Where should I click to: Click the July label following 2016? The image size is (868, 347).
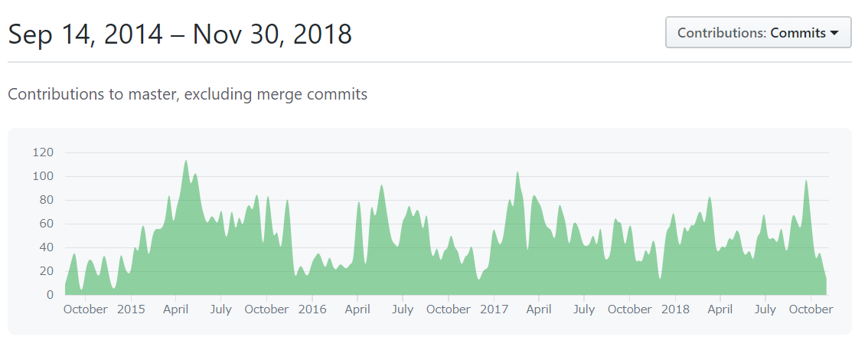(403, 309)
